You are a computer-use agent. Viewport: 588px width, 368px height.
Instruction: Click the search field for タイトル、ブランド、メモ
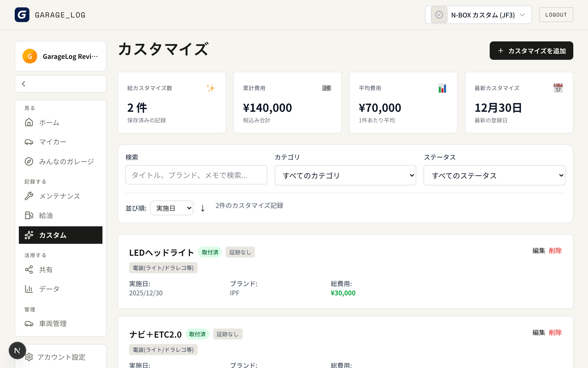point(196,175)
